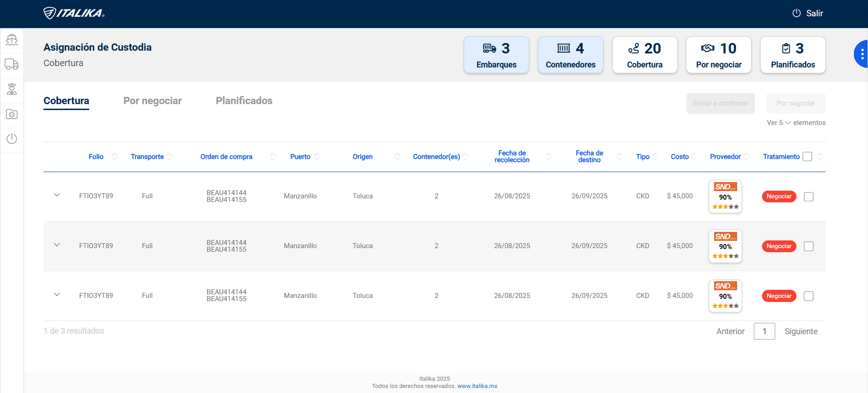Expand the second row chevron
Screen dimensions: 868x393
pyautogui.click(x=57, y=245)
